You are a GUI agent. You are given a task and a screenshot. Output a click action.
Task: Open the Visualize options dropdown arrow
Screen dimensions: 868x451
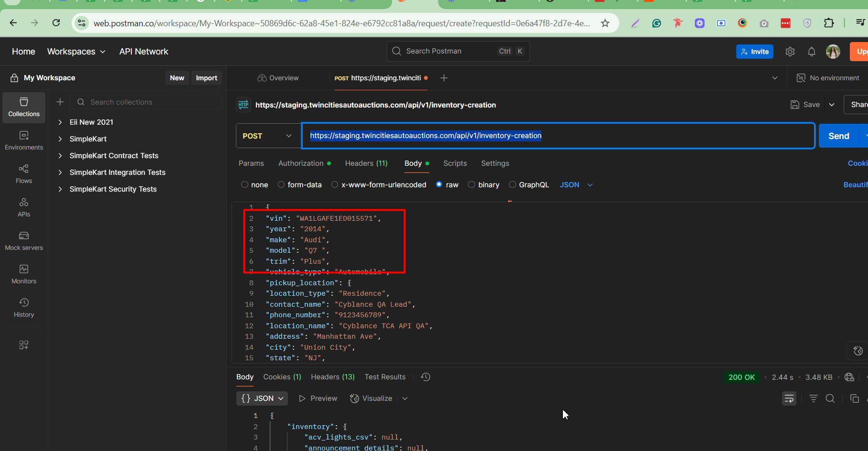coord(405,398)
